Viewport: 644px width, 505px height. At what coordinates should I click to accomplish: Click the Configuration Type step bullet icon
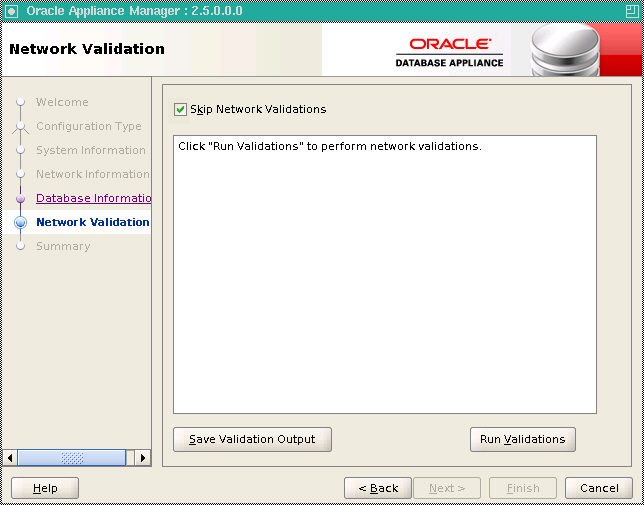point(20,127)
